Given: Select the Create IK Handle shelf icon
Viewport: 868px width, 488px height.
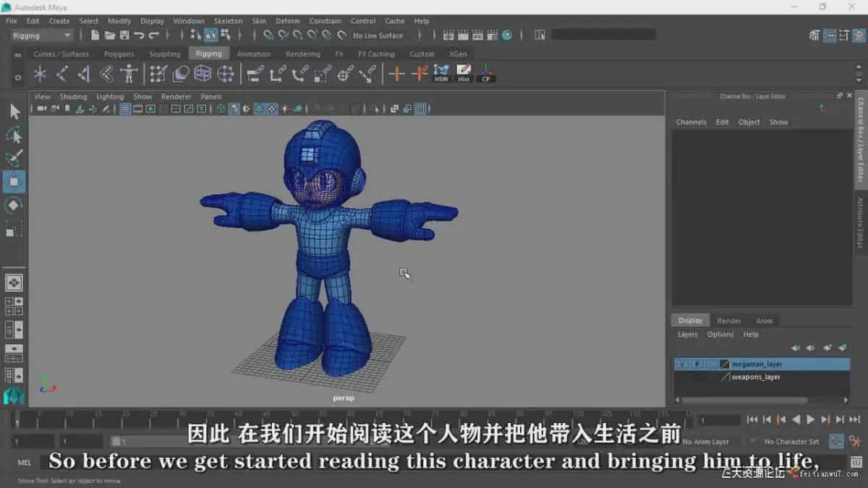Looking at the screenshot, I should click(85, 74).
